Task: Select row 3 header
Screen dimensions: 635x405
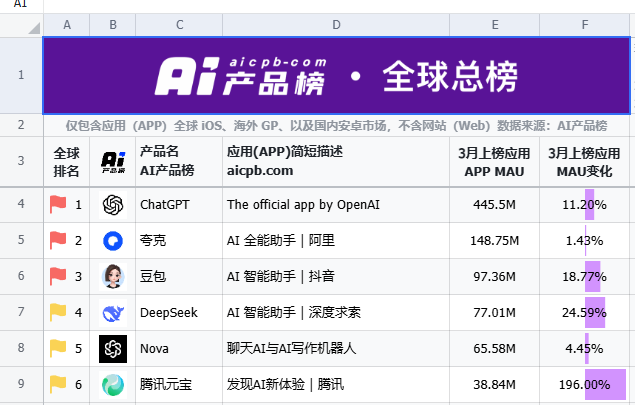Action: 21,161
